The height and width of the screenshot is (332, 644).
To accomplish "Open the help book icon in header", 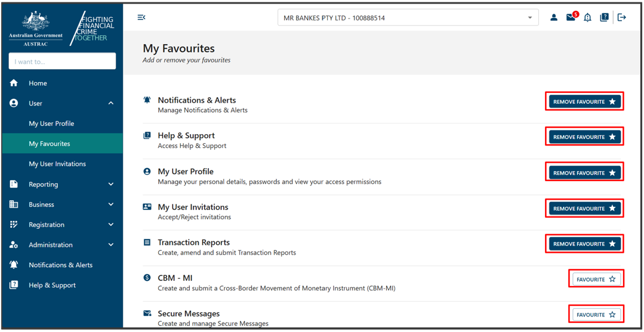I will pyautogui.click(x=604, y=18).
